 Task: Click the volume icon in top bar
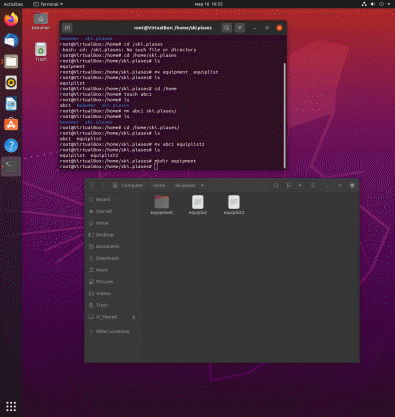[373, 4]
